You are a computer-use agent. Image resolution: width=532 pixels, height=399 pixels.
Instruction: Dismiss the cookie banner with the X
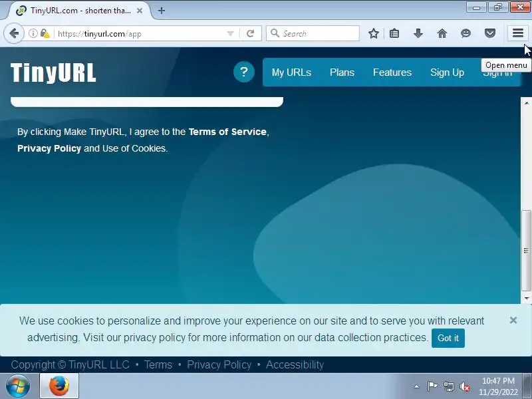tap(513, 321)
